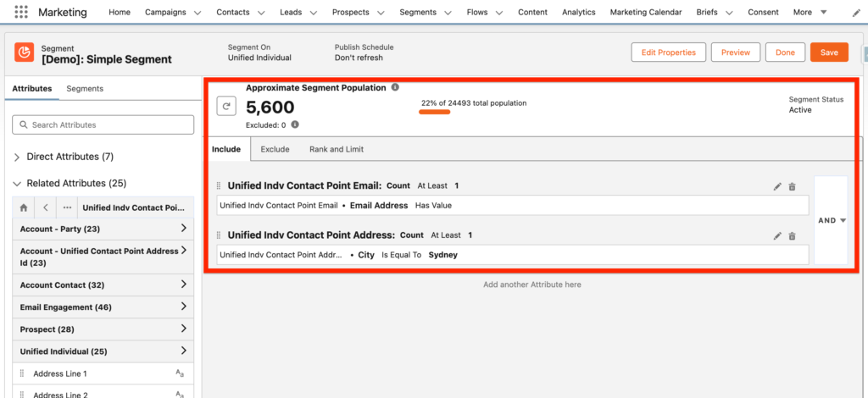Click the home icon in attribute breadcrumb
The width and height of the screenshot is (868, 398).
(x=24, y=207)
